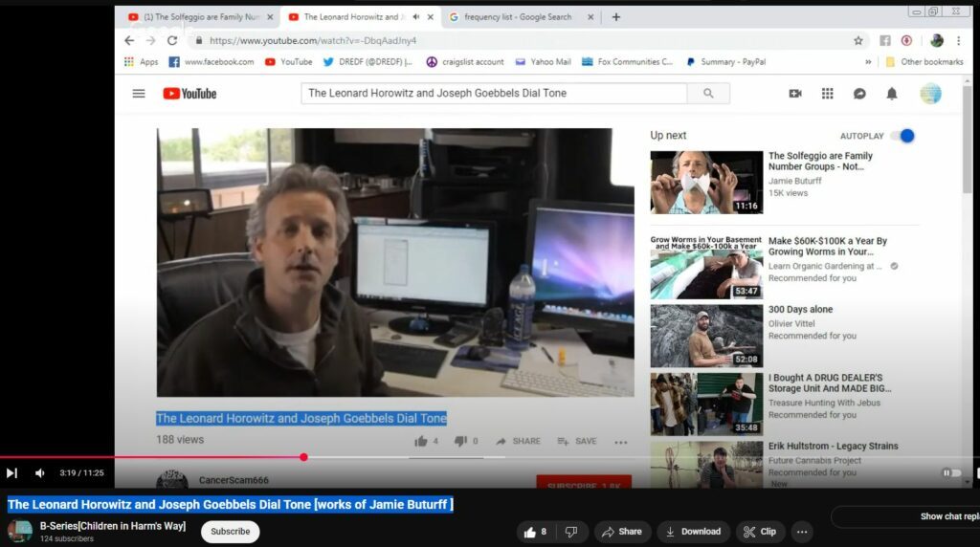980x547 pixels.
Task: Open the YouTube hamburger guide menu
Action: [x=139, y=94]
